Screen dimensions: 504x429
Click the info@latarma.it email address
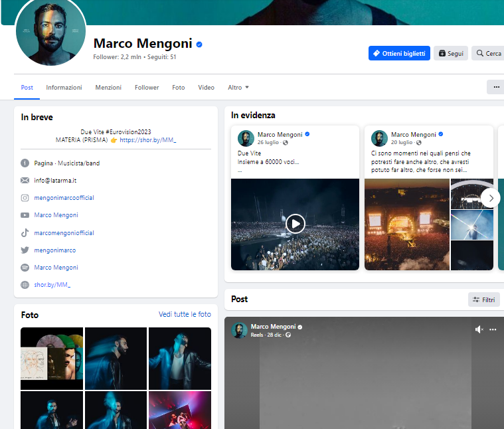click(56, 181)
